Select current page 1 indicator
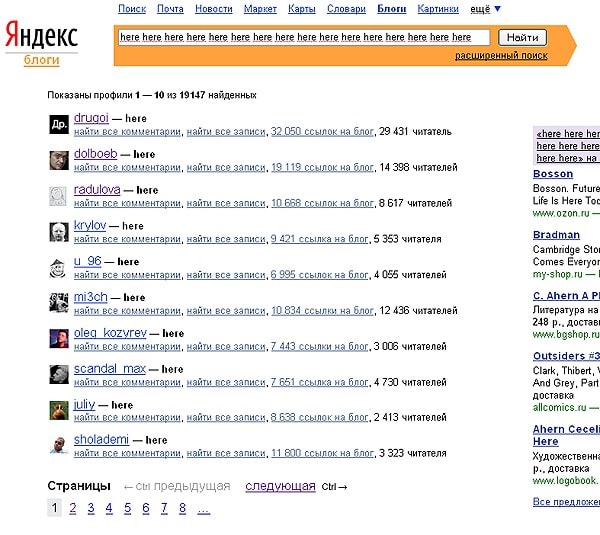The width and height of the screenshot is (600, 535). pos(54,508)
